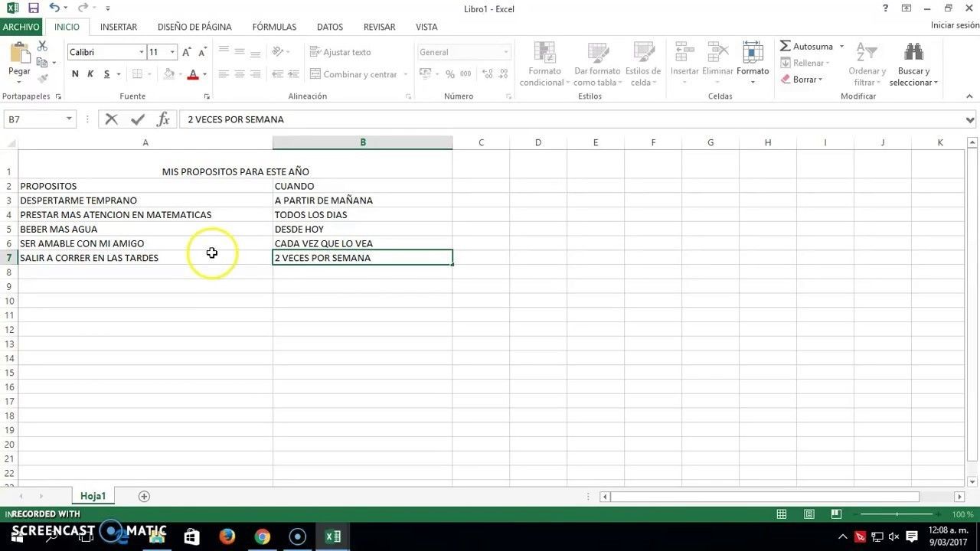Click the Cancel X icon in formula bar

tap(112, 119)
